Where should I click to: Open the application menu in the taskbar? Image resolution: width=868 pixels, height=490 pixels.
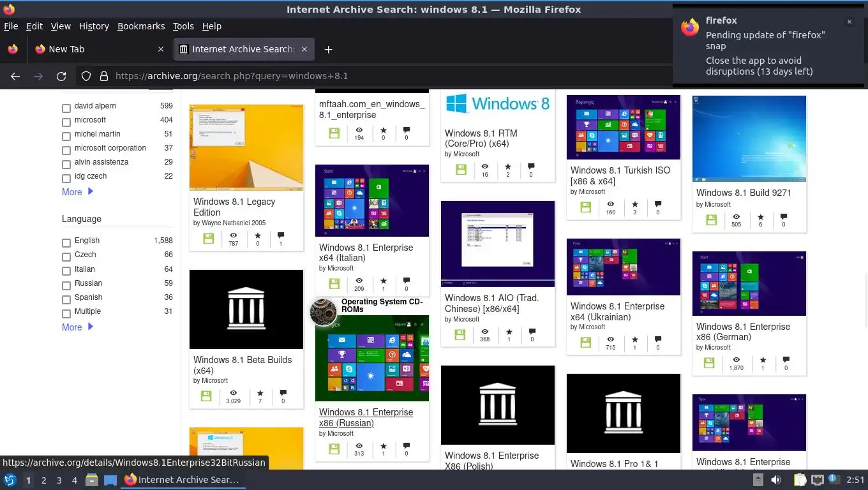tap(10, 480)
